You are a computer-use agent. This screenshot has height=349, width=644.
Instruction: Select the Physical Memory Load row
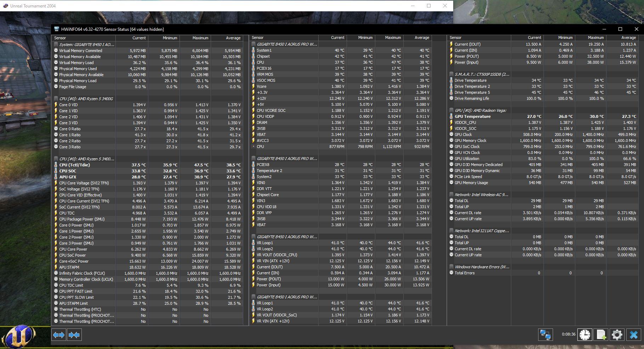coord(147,81)
